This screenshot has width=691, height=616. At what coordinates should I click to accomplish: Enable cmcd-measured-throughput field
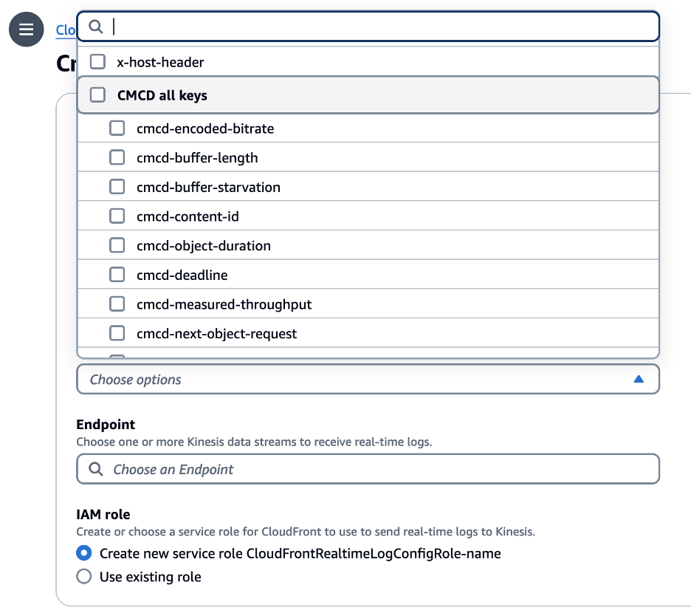117,304
